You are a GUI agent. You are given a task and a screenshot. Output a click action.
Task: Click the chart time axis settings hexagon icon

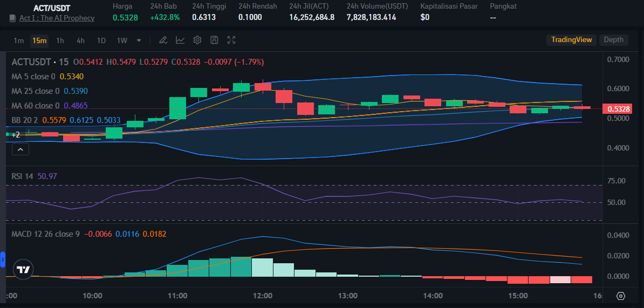point(621,296)
